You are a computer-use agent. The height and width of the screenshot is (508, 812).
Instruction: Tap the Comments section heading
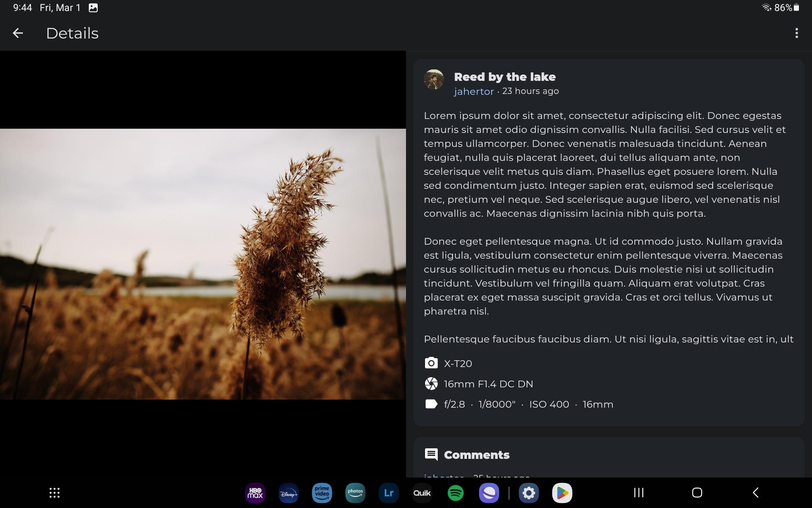point(477,455)
